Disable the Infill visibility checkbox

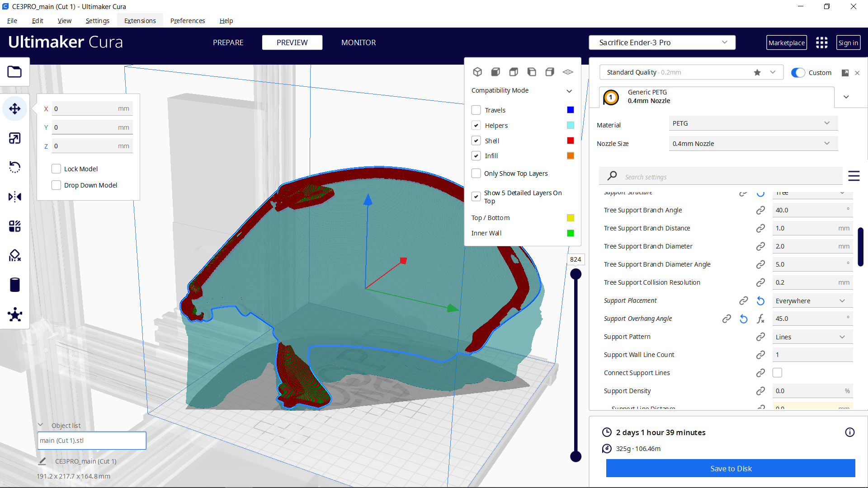476,155
